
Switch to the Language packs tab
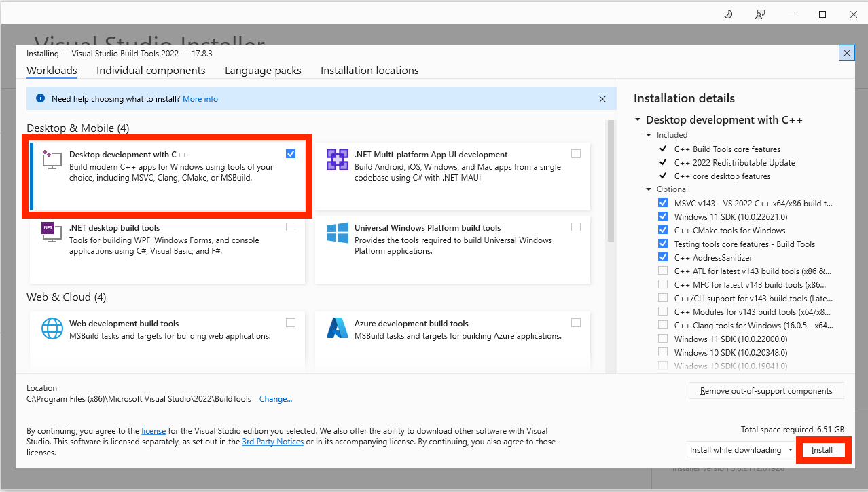(263, 71)
